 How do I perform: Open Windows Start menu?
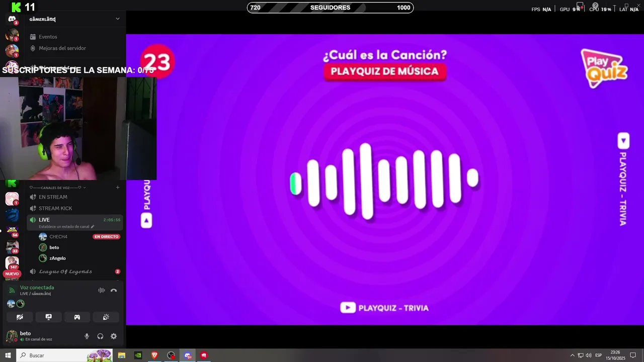click(8, 355)
